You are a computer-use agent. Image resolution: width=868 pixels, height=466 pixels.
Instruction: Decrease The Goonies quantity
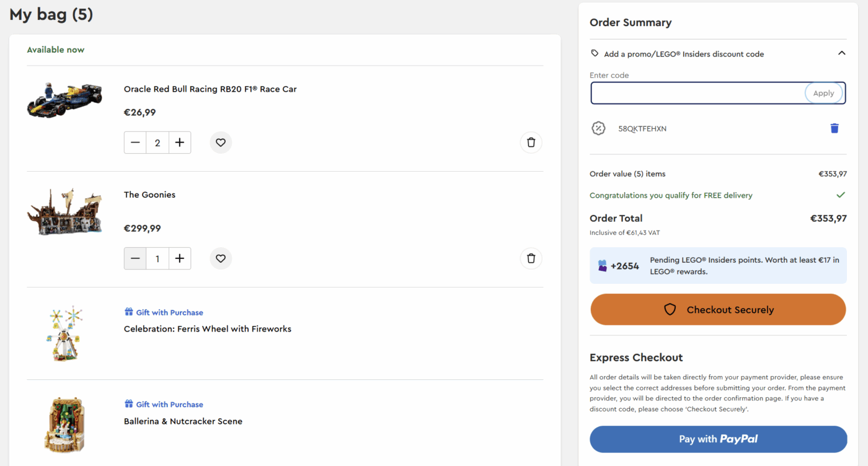135,258
